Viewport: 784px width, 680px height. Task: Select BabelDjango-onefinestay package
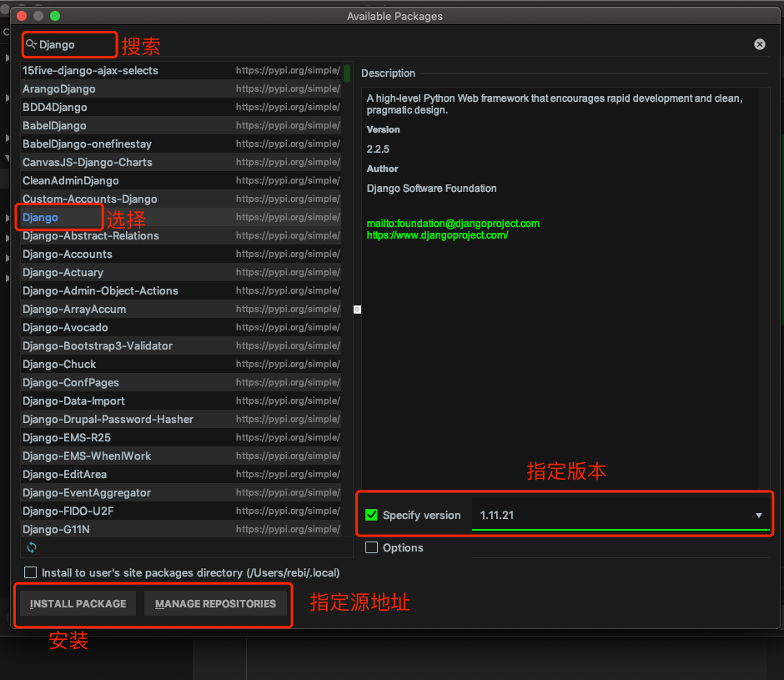[x=181, y=144]
